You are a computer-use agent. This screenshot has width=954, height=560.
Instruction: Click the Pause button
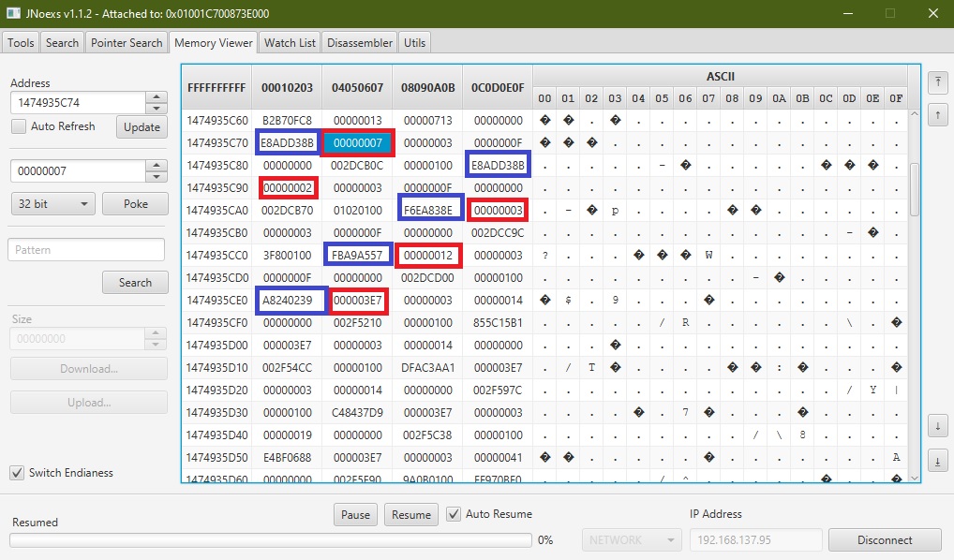point(355,515)
